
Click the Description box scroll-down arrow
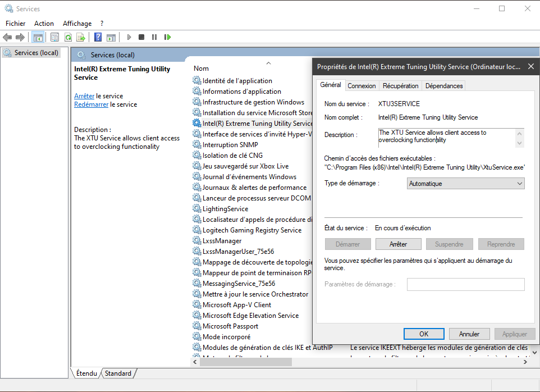[520, 143]
